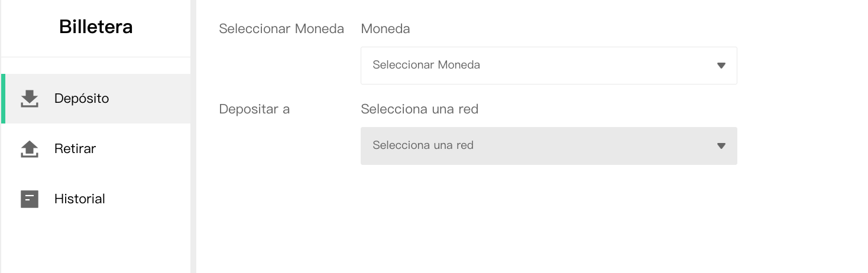Click the Moneda label above the dropdown
Image resolution: width=868 pixels, height=273 pixels.
386,29
